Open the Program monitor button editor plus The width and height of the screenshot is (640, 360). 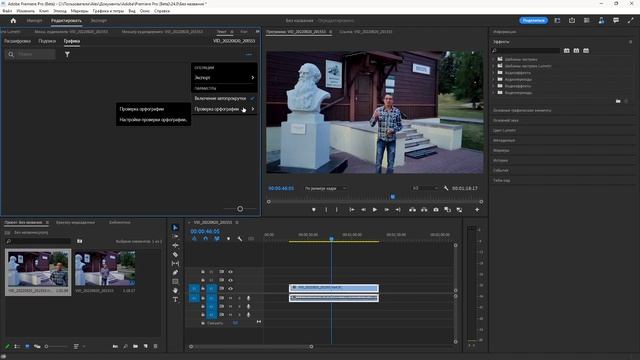click(x=477, y=209)
